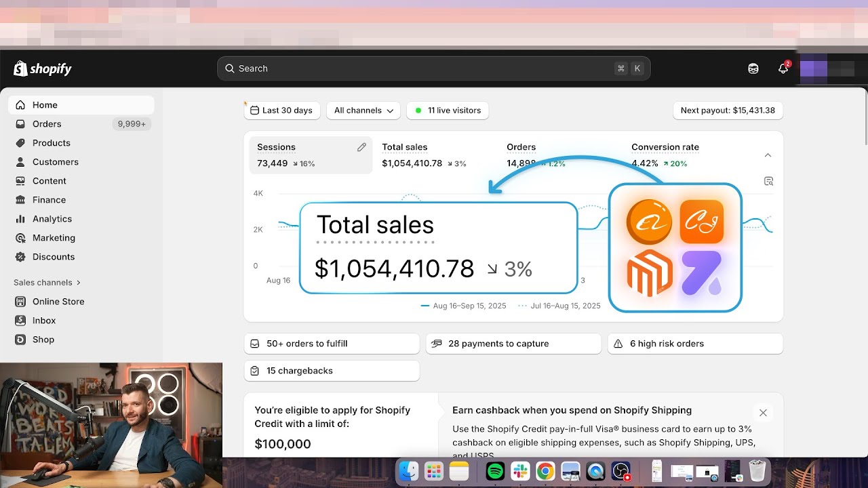Edit the Sessions metric with pencil icon
Viewport: 868px width, 488px height.
[361, 147]
